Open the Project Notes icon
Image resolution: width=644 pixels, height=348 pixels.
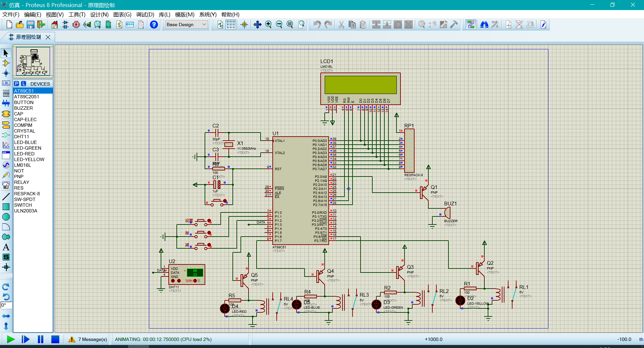click(x=141, y=24)
